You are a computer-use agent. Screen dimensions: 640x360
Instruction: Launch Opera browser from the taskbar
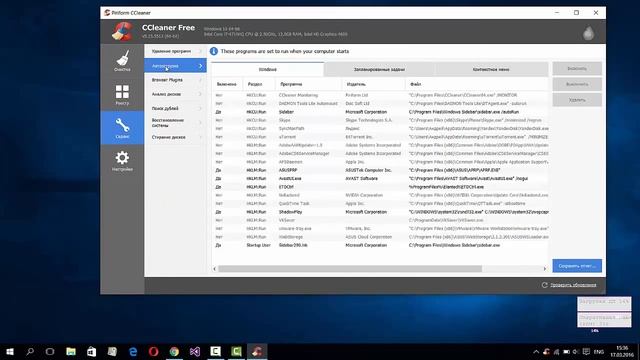[153, 351]
